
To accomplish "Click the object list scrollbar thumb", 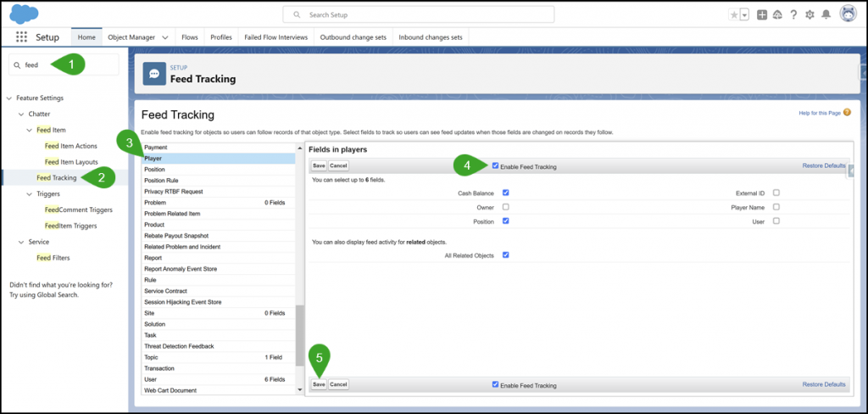I will point(300,335).
